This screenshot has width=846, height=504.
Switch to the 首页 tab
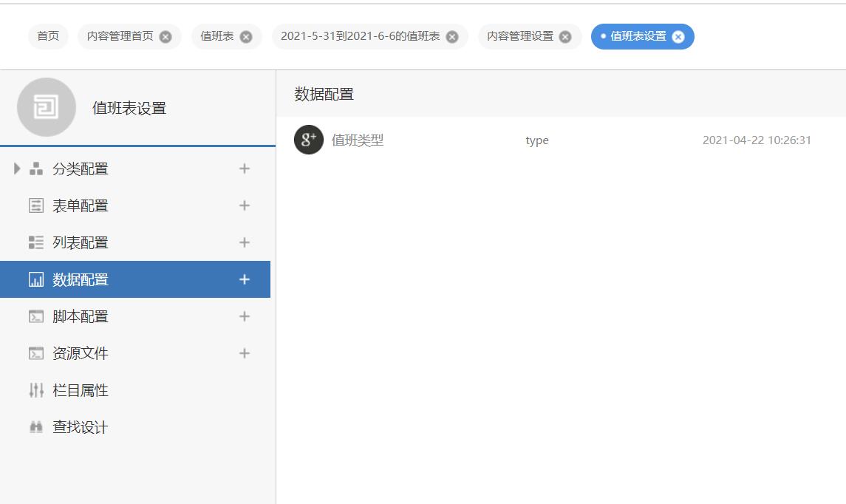click(x=48, y=36)
